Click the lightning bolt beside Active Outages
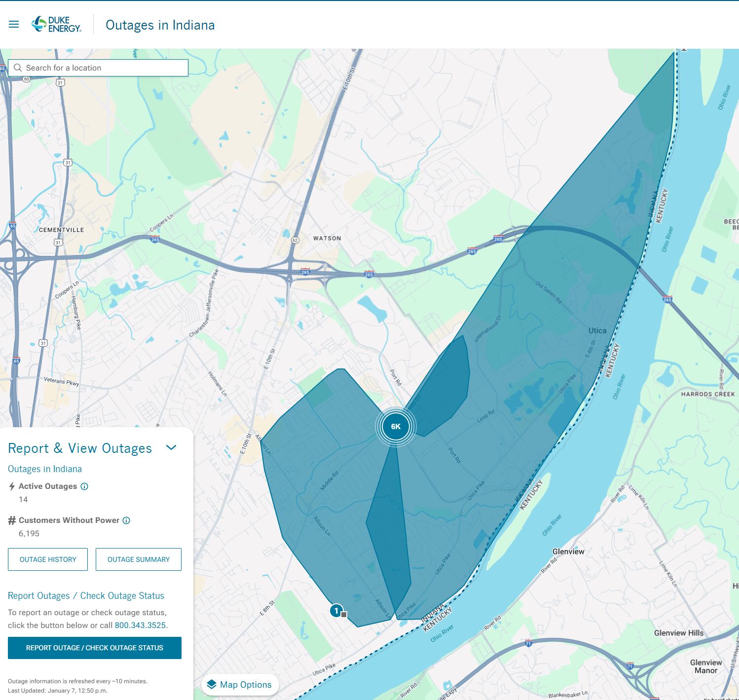 (x=11, y=486)
